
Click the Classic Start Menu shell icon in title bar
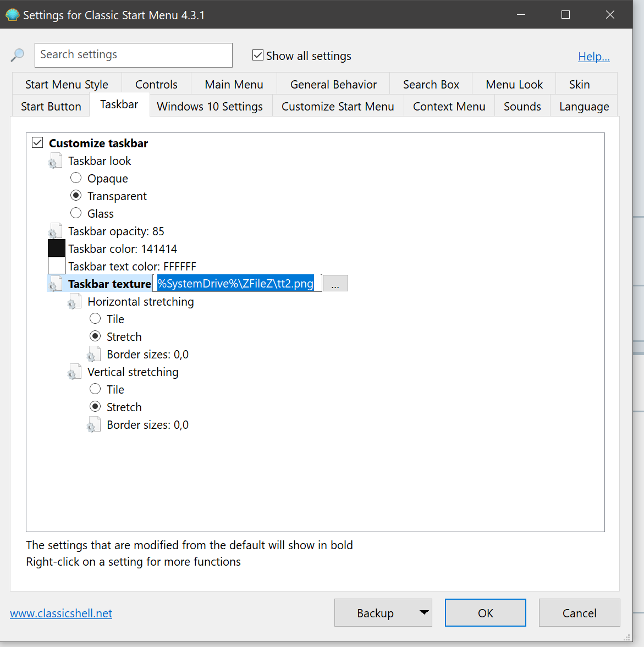13,15
